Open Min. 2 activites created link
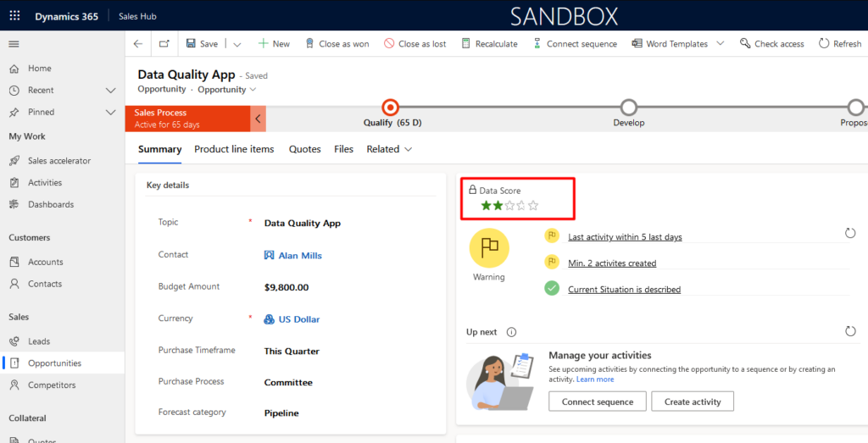This screenshot has height=443, width=868. (612, 263)
